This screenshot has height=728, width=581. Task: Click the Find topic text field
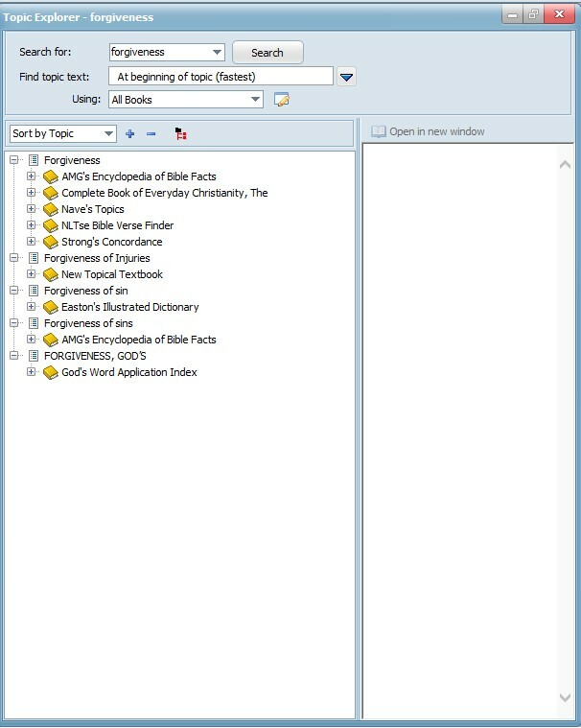click(x=221, y=76)
